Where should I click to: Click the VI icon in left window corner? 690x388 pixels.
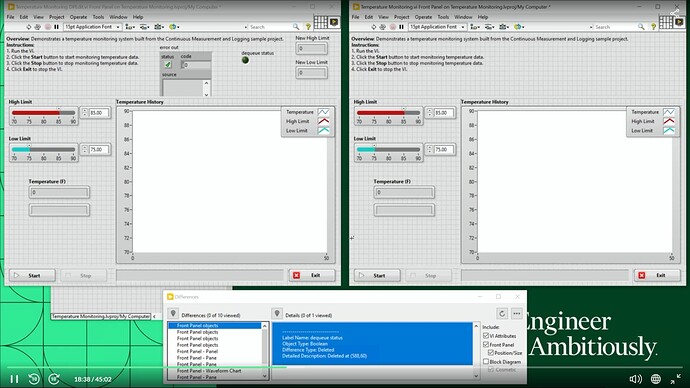334,22
